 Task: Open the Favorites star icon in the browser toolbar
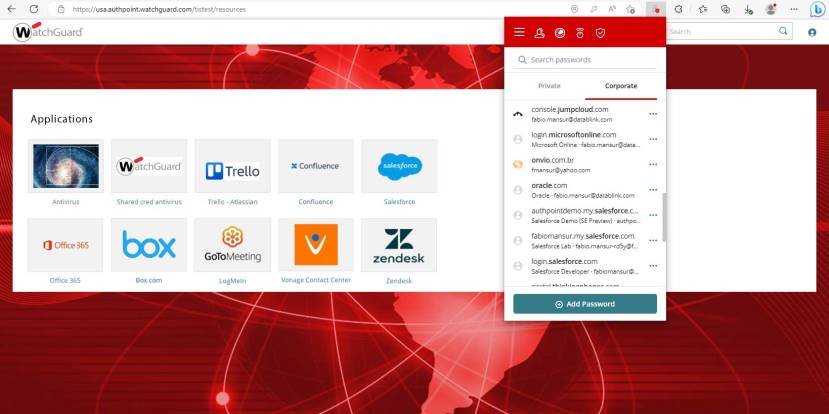point(703,9)
